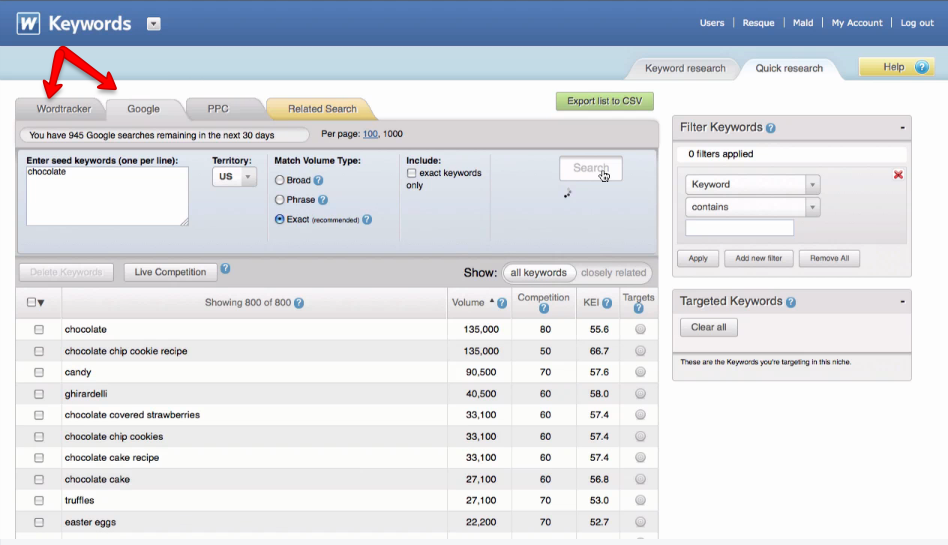Click Filter Keywords help icon

coord(771,128)
